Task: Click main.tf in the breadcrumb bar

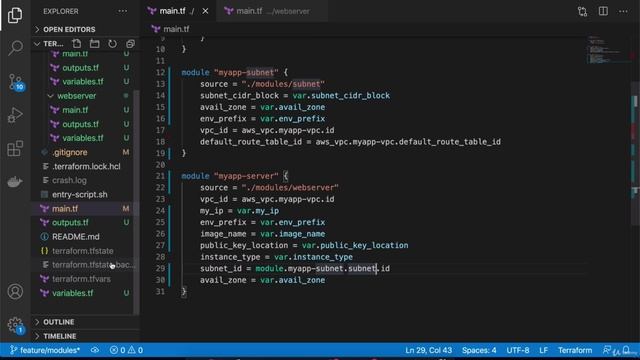Action: [x=176, y=29]
